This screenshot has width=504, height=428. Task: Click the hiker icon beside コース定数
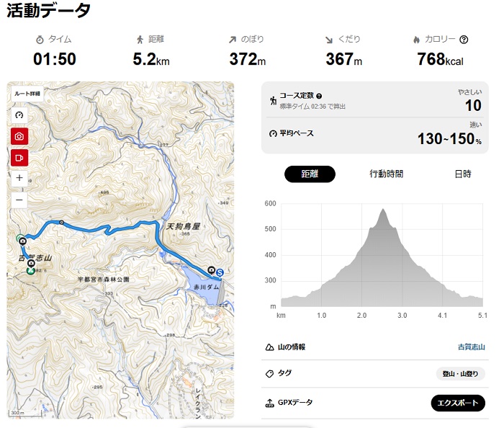(273, 100)
